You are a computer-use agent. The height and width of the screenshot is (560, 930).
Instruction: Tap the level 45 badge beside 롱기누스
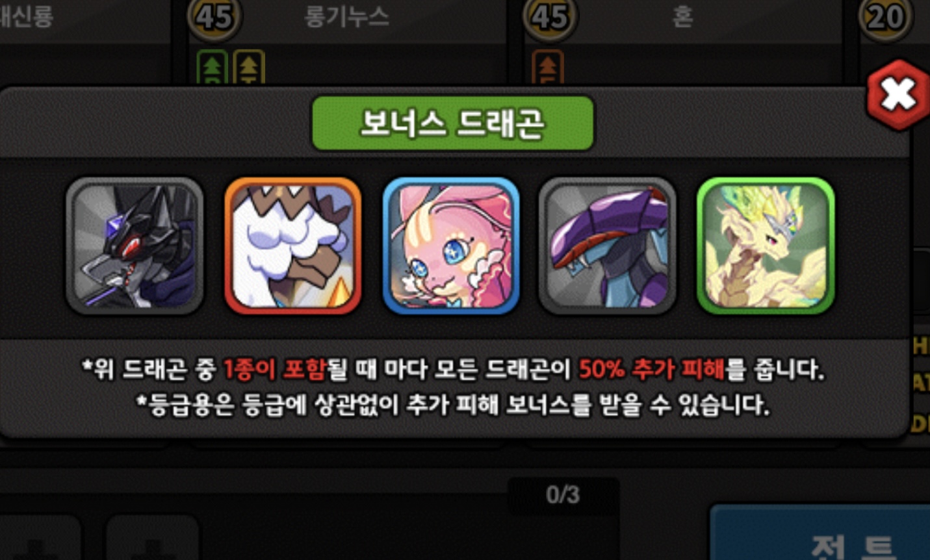(214, 18)
